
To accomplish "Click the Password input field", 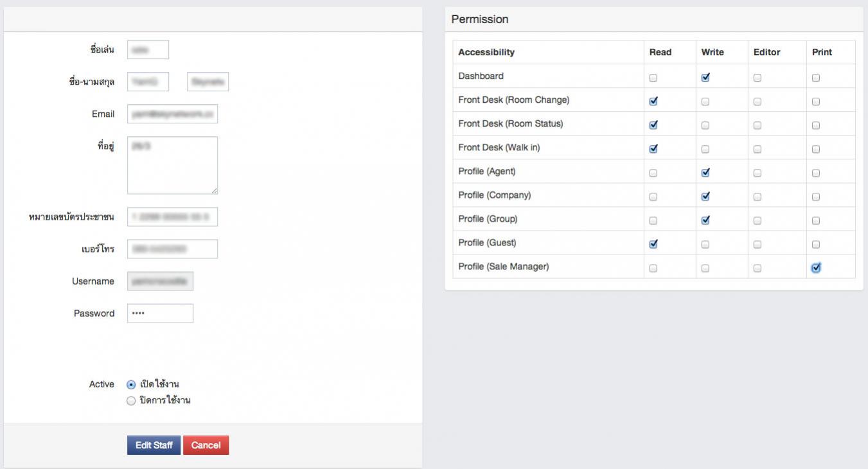I will pos(160,314).
